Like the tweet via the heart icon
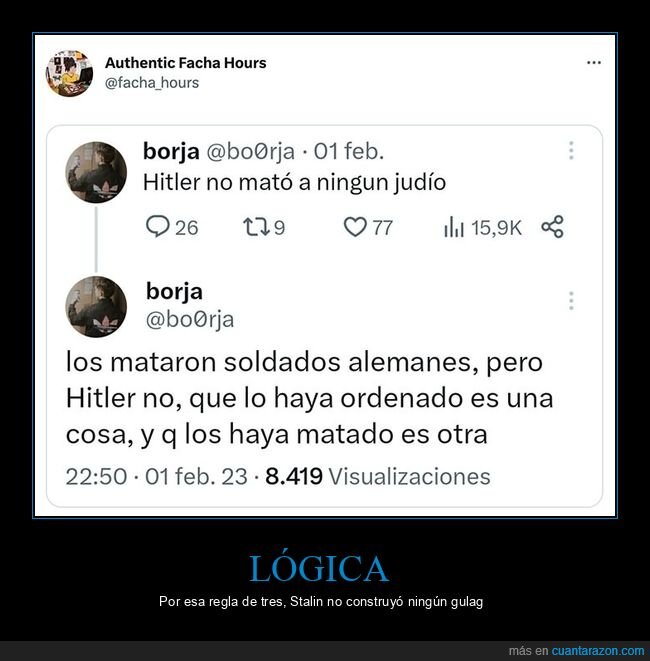 point(355,227)
